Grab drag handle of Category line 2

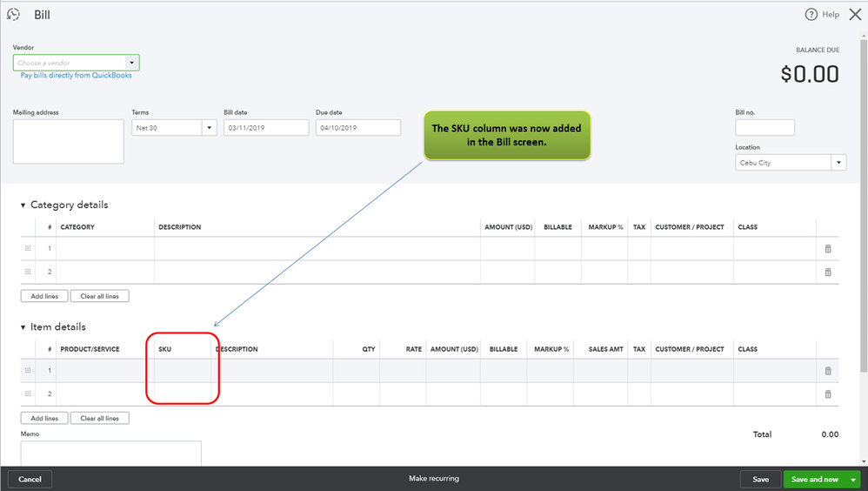[28, 272]
